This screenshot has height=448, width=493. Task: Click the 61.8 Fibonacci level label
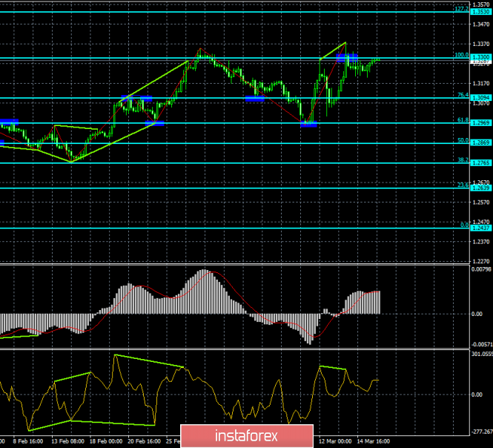[463, 120]
